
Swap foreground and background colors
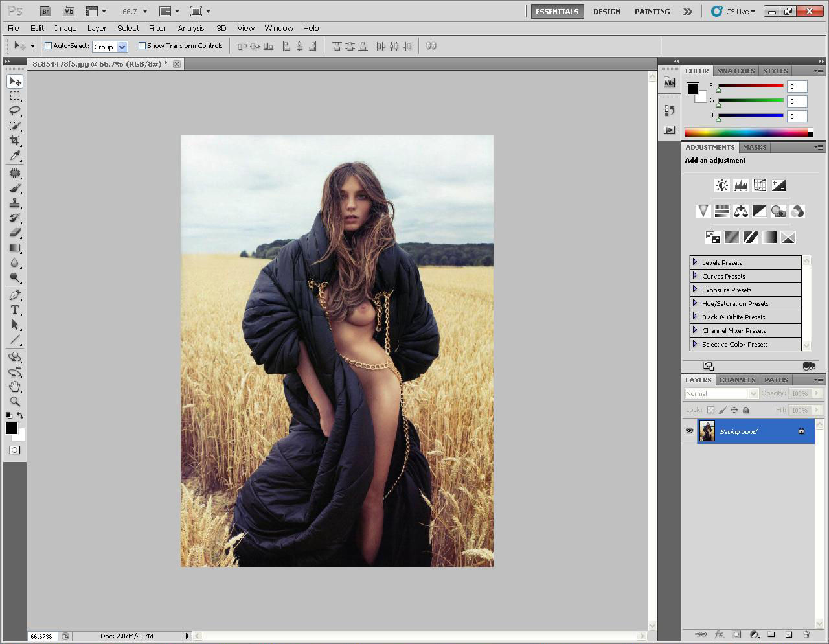click(x=20, y=415)
